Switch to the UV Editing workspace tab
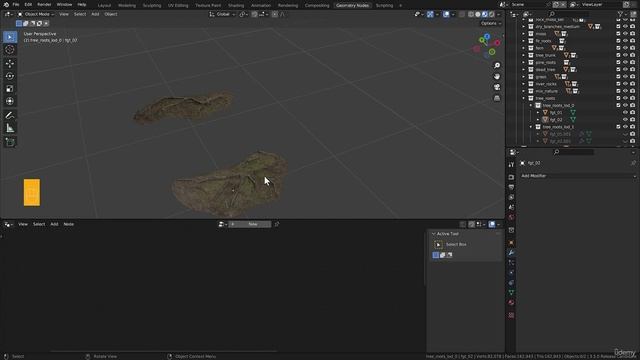Image resolution: width=640 pixels, height=360 pixels. 178,5
